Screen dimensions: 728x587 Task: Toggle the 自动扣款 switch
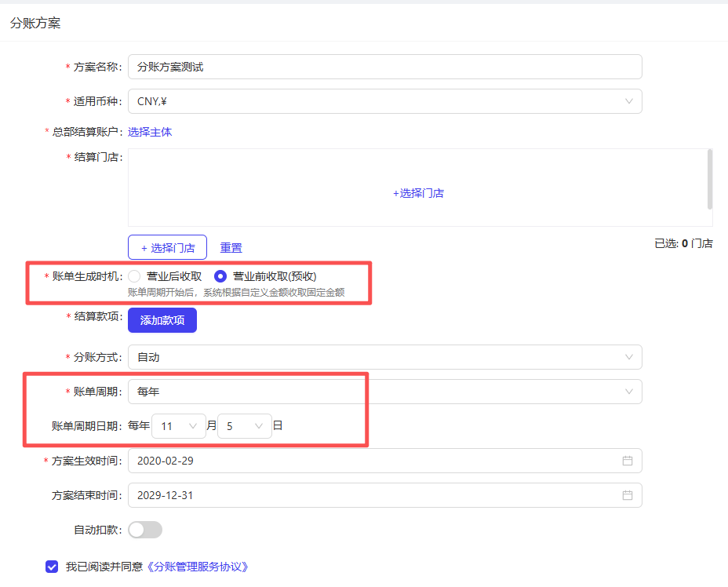pyautogui.click(x=145, y=530)
